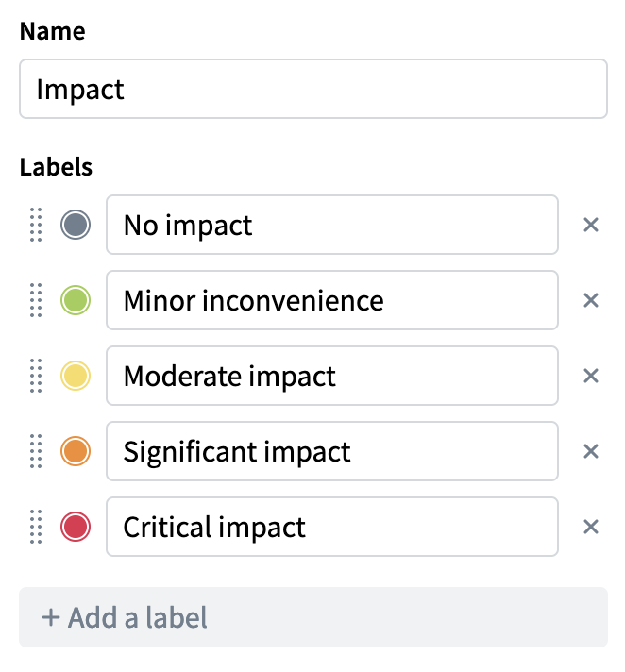Focus the Name field containing Impact
The image size is (625, 672).
point(312,90)
